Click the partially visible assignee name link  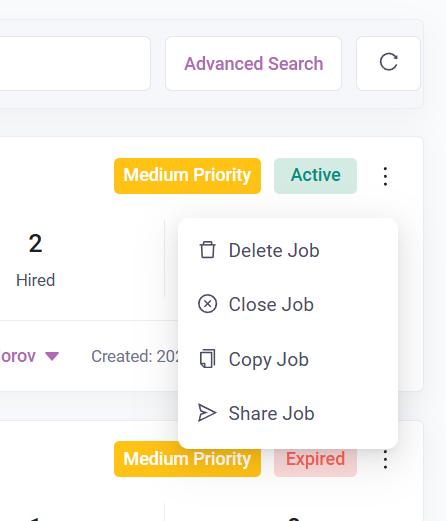tap(18, 356)
